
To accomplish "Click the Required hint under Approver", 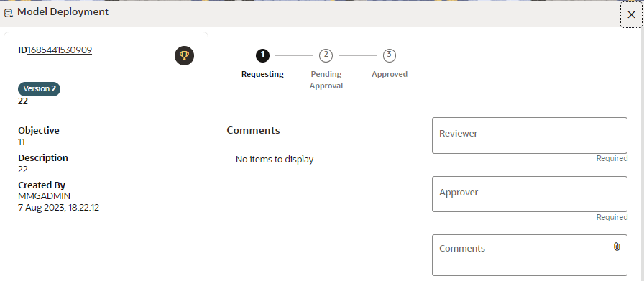I will pyautogui.click(x=612, y=217).
